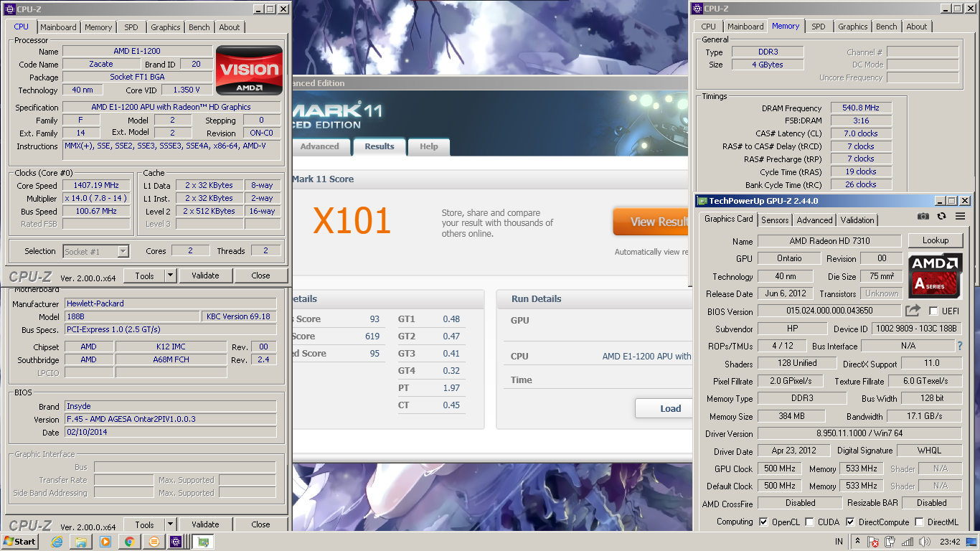The width and height of the screenshot is (980, 551).
Task: Click the right CPU-Z window title bar icon
Action: click(x=697, y=9)
